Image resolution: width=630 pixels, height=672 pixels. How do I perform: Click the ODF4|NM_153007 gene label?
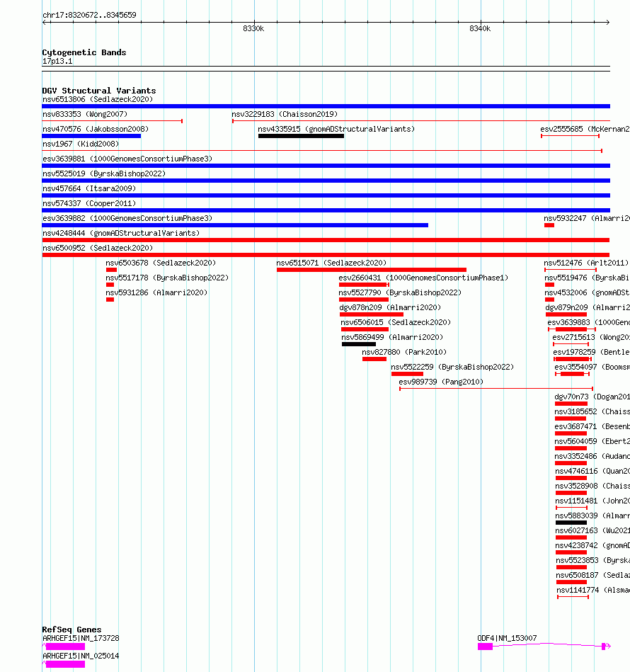point(507,638)
